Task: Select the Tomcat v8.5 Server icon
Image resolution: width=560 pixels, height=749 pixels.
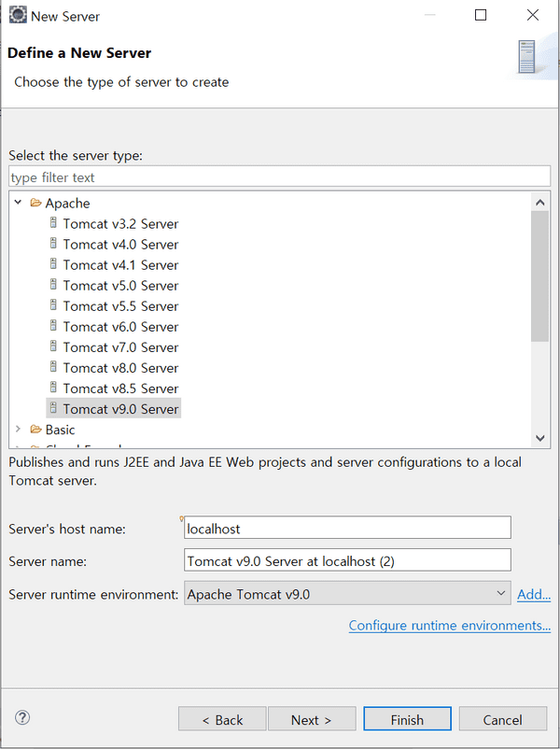Action: 54,388
